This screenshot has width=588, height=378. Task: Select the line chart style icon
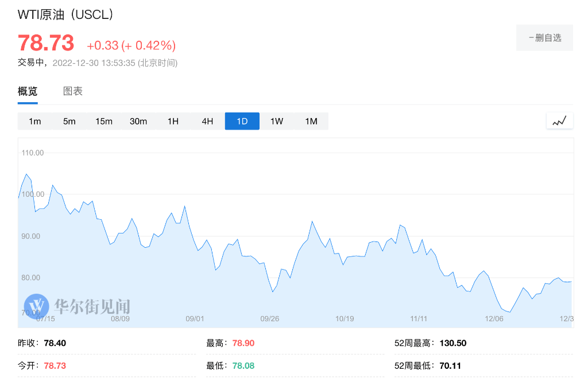(559, 120)
